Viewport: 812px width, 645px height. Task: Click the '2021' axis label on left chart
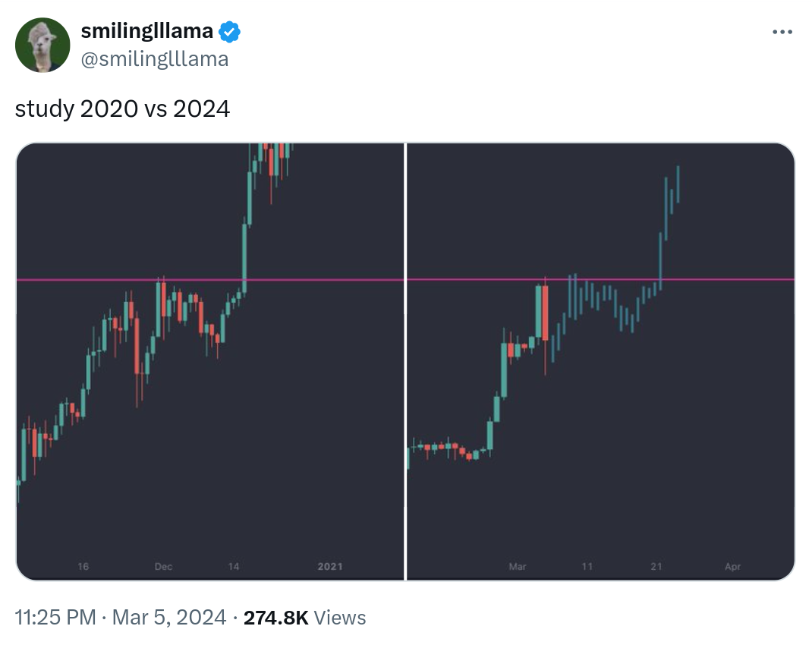click(330, 567)
